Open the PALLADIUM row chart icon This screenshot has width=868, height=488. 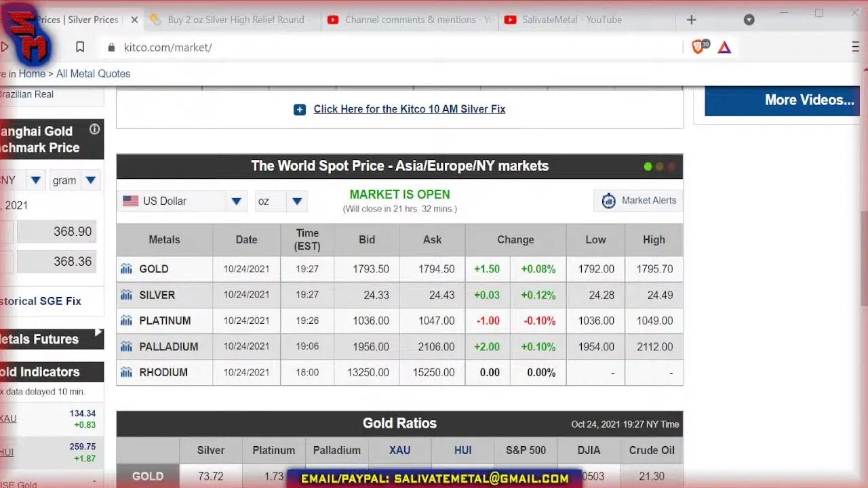126,346
